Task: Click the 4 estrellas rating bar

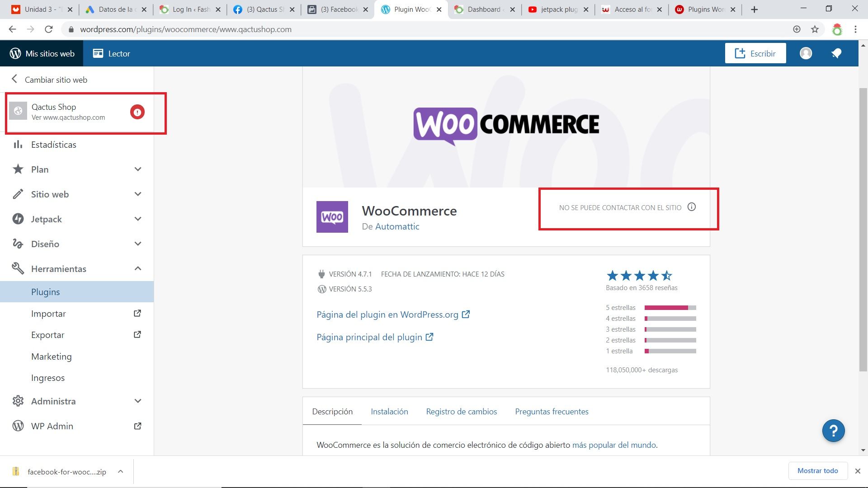Action: [670, 319]
